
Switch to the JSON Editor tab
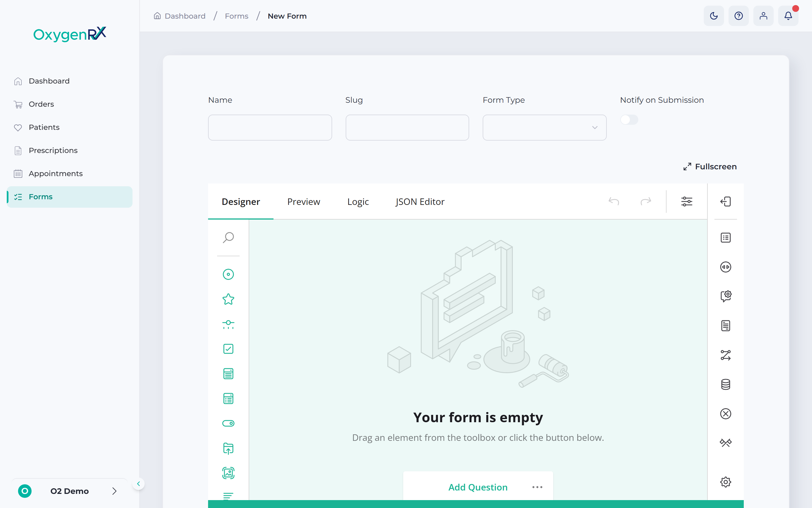click(x=420, y=202)
